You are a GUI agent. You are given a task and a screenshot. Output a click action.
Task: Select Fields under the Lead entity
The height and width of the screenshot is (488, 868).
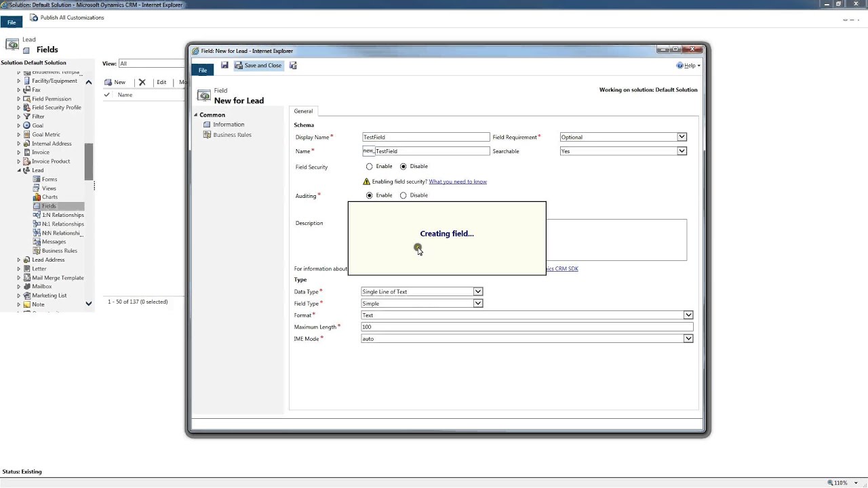49,206
